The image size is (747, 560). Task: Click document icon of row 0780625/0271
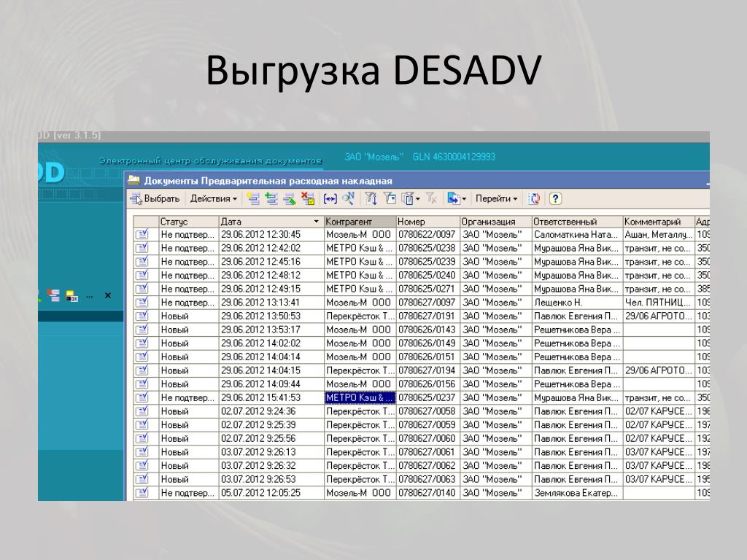click(x=142, y=289)
